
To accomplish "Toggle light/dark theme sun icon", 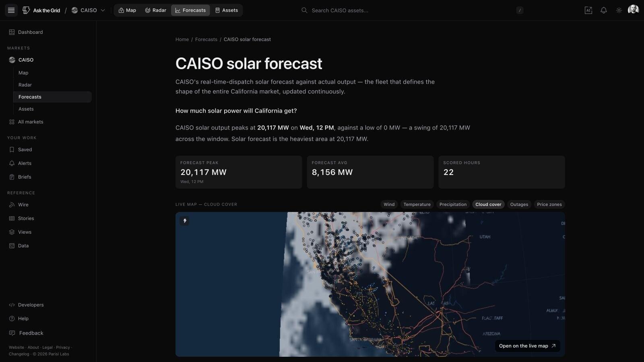I will click(619, 10).
